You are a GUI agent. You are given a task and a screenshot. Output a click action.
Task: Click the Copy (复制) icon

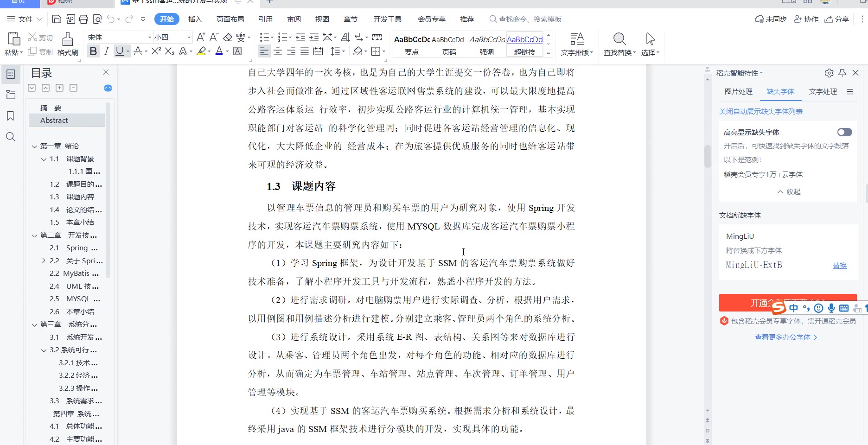pos(40,52)
